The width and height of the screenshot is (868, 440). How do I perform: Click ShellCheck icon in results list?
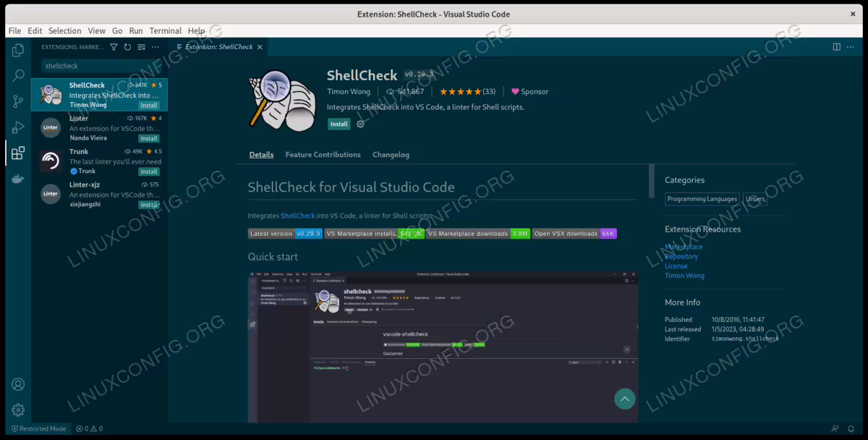click(x=51, y=95)
